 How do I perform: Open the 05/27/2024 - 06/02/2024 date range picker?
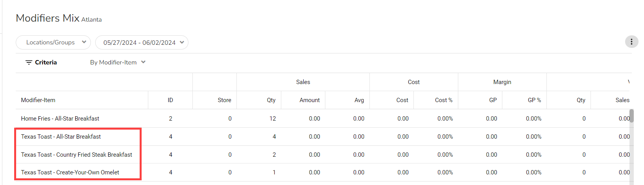142,42
